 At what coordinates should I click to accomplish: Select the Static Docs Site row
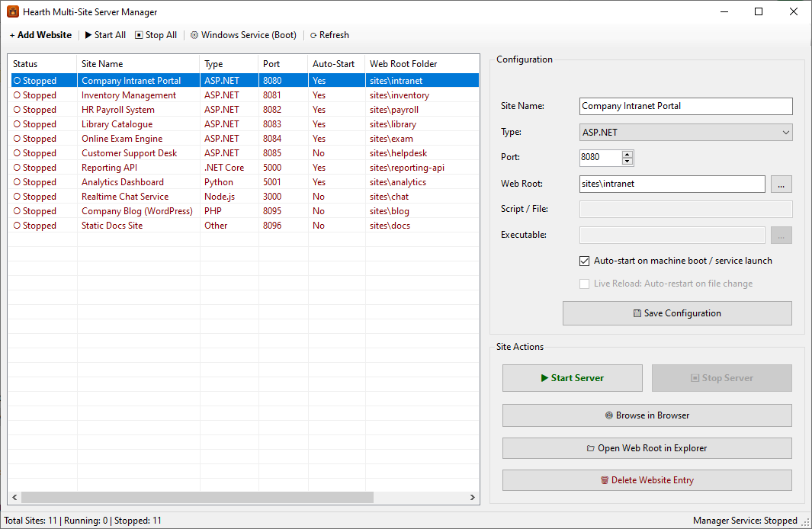tap(245, 225)
